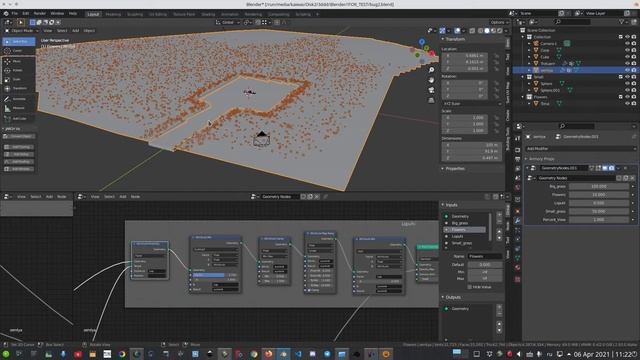Click the Location X field
Screen dimensions: 640x360
(465, 56)
